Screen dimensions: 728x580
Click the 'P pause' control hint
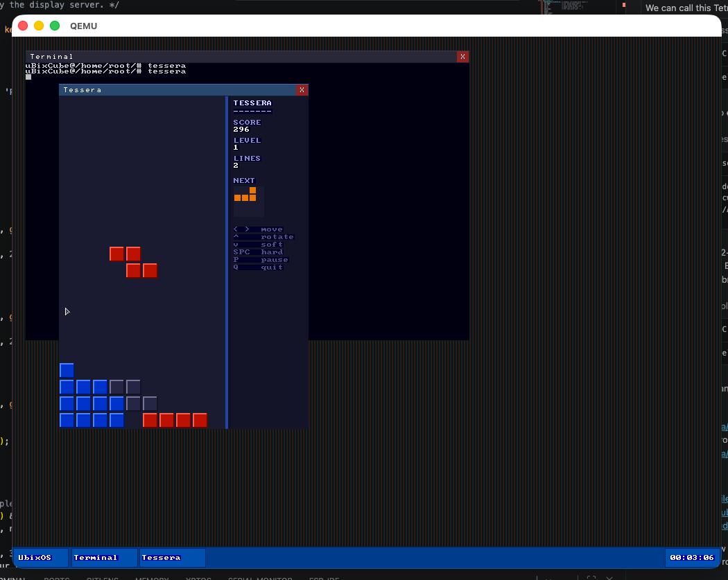[261, 260]
